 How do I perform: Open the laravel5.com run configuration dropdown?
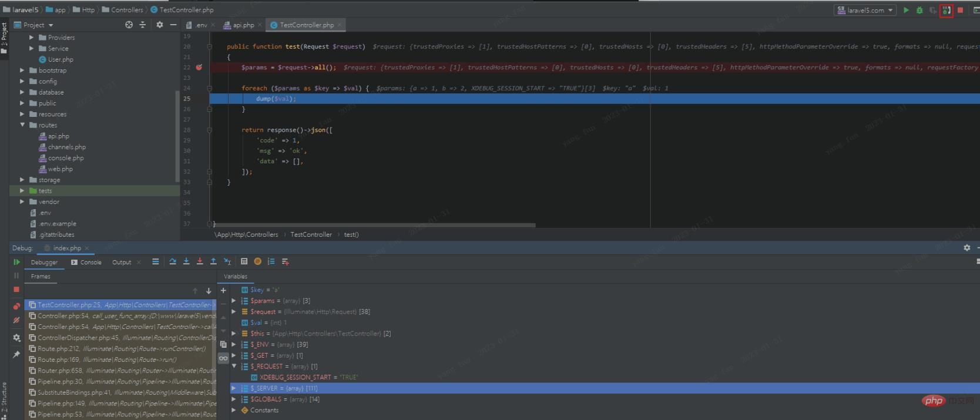tap(865, 10)
